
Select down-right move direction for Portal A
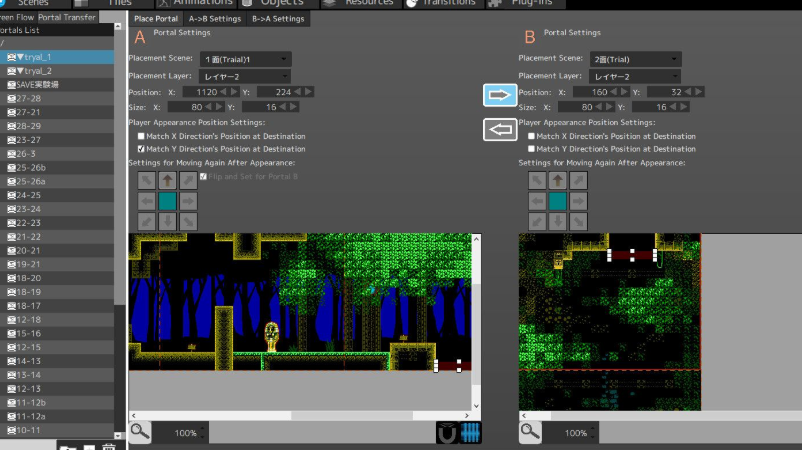pos(188,221)
